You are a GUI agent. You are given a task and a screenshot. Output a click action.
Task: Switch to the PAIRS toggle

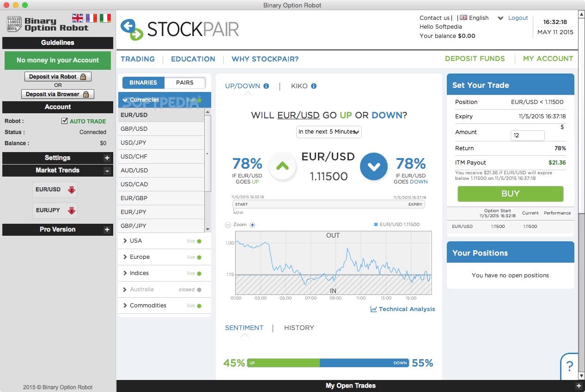click(185, 83)
